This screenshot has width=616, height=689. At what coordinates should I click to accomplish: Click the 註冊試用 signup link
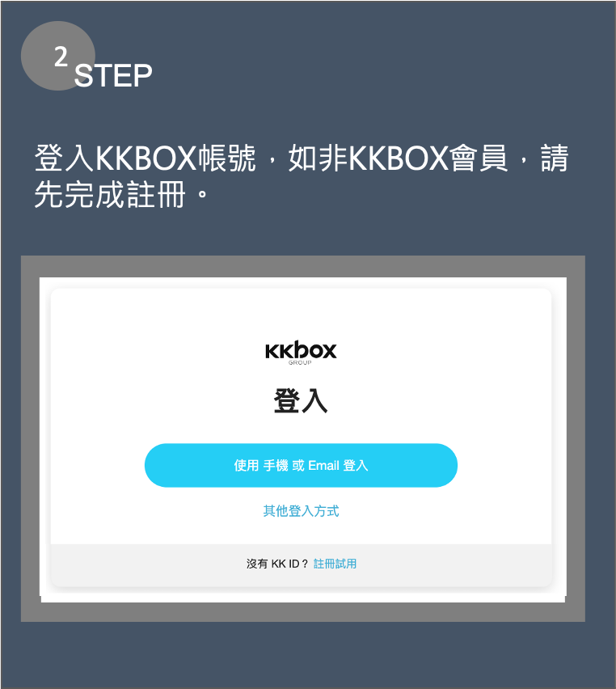pyautogui.click(x=335, y=564)
